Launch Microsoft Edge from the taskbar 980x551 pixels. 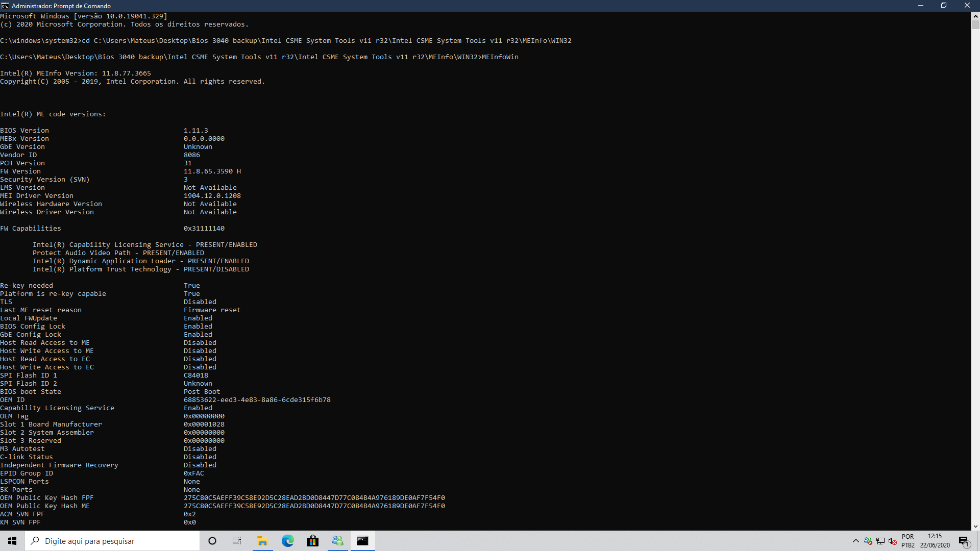(288, 541)
